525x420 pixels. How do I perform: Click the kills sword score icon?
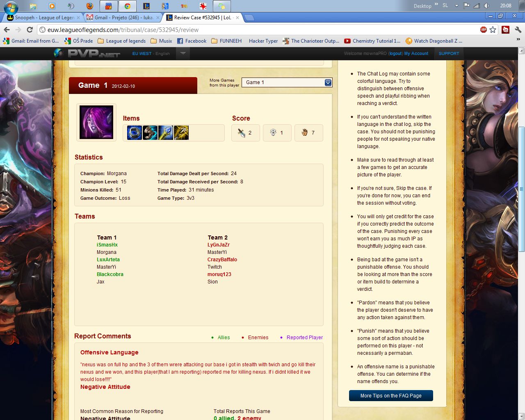point(241,132)
